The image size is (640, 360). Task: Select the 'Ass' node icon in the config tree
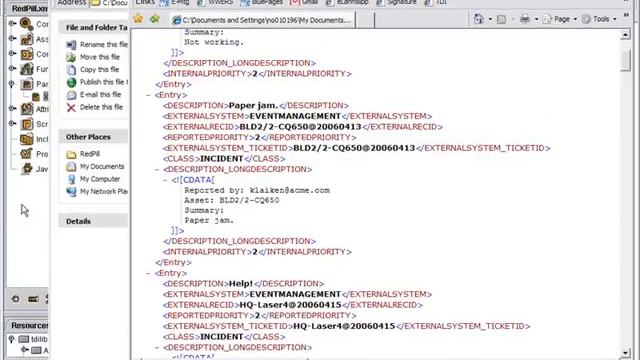tap(27, 39)
